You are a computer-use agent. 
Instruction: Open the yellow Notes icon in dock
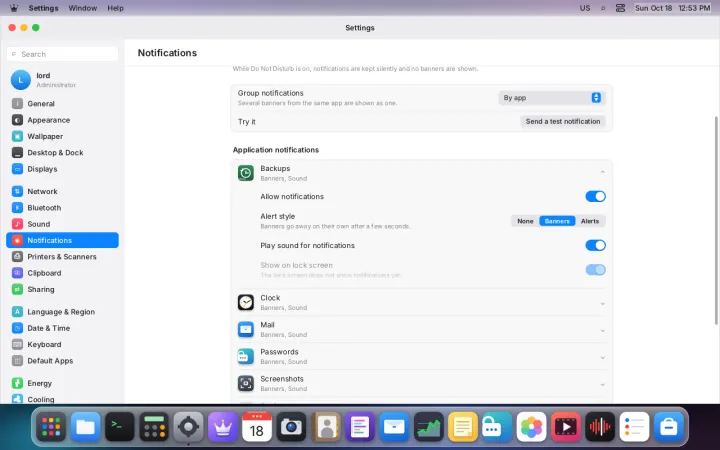463,427
